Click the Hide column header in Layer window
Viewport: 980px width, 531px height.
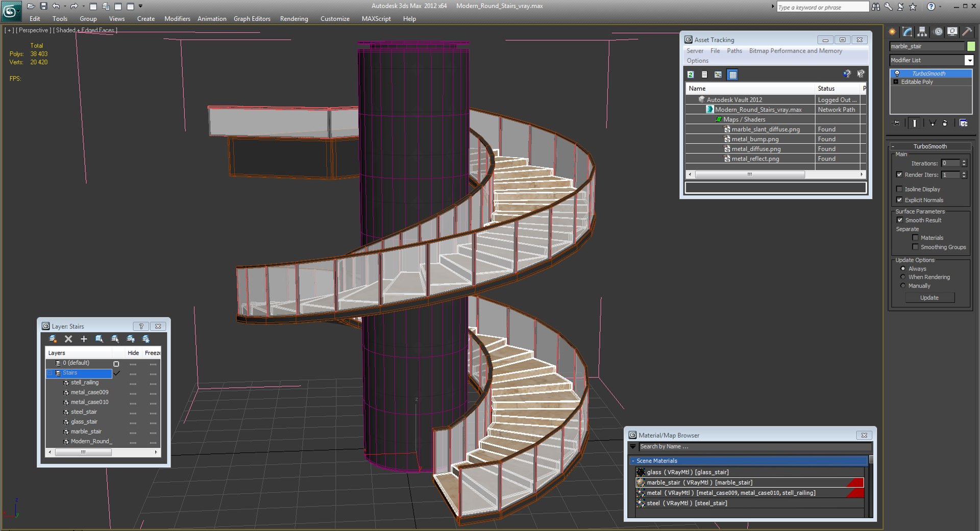point(133,353)
